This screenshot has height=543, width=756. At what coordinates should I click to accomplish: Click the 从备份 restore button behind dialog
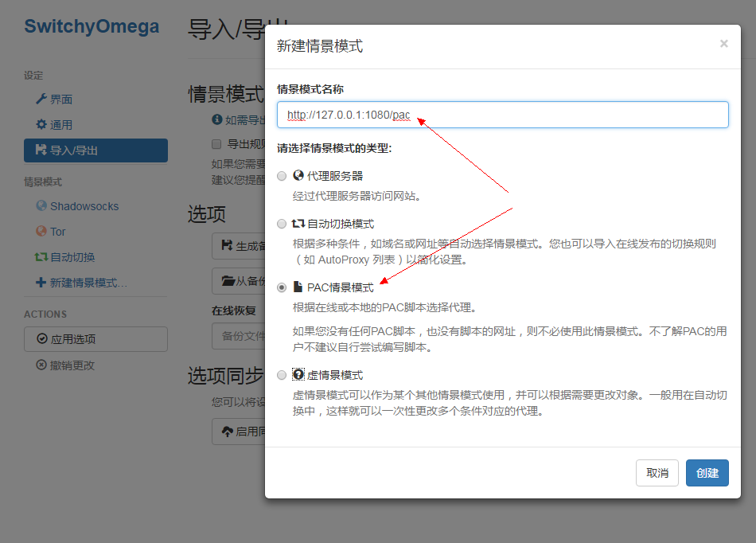(239, 281)
